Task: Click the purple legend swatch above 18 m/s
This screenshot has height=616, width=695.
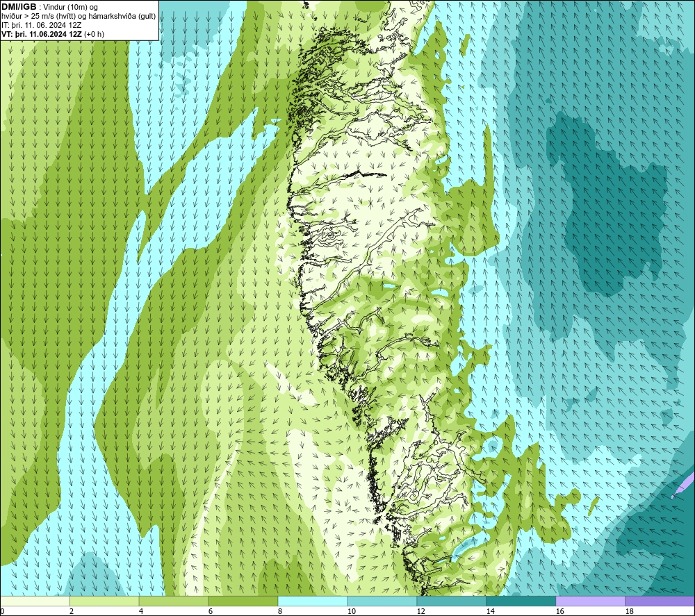Action: pyautogui.click(x=660, y=601)
